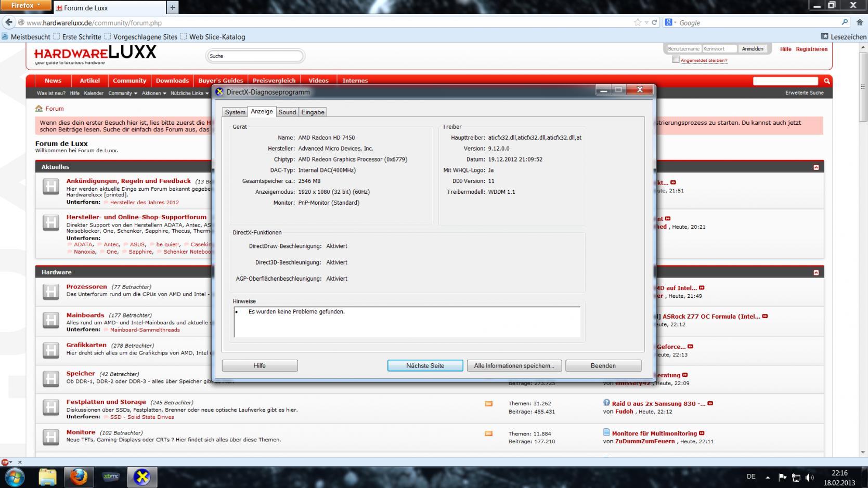868x488 pixels.
Task: Close the add-on bar with the x
Action: coord(20,462)
